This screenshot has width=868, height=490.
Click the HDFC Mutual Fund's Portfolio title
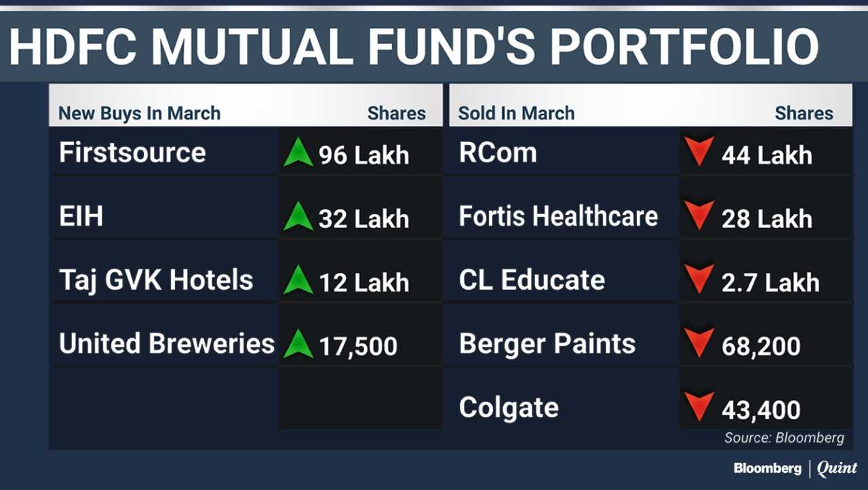coord(414,48)
